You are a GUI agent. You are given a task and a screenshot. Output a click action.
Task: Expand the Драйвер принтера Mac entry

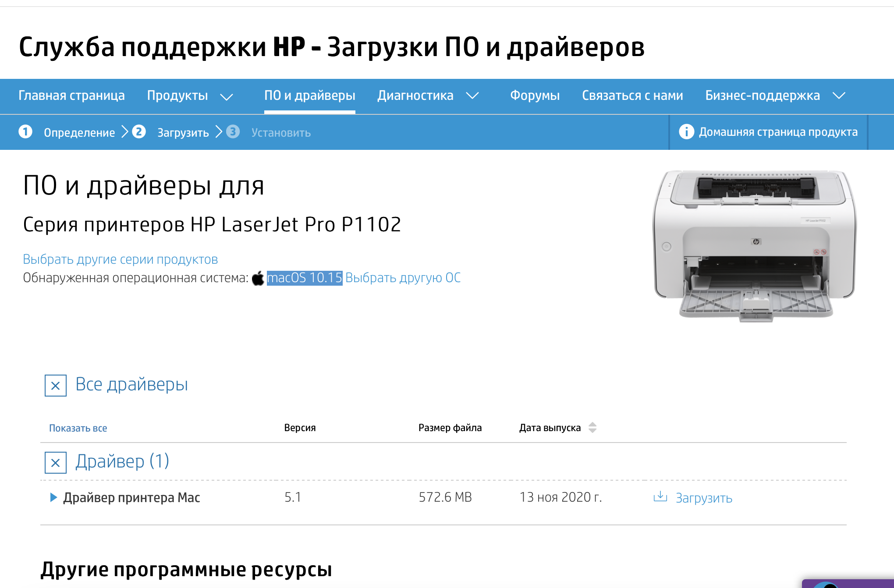pyautogui.click(x=53, y=497)
